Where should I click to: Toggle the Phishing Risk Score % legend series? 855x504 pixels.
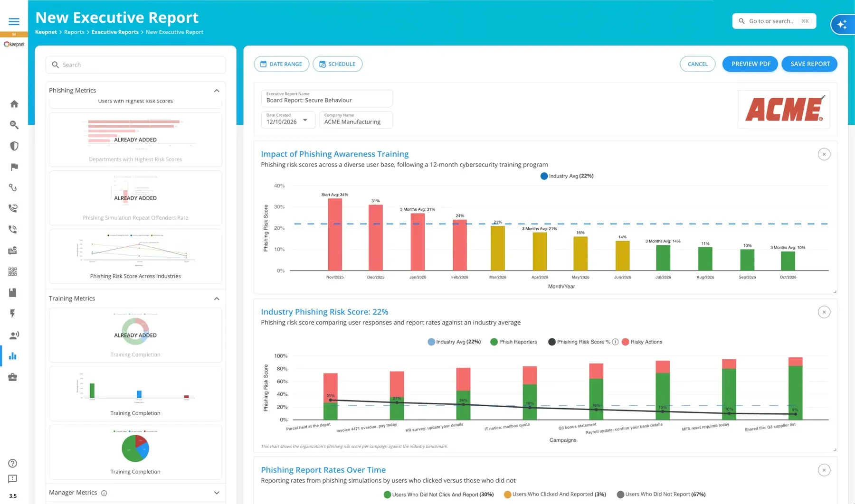coord(579,342)
